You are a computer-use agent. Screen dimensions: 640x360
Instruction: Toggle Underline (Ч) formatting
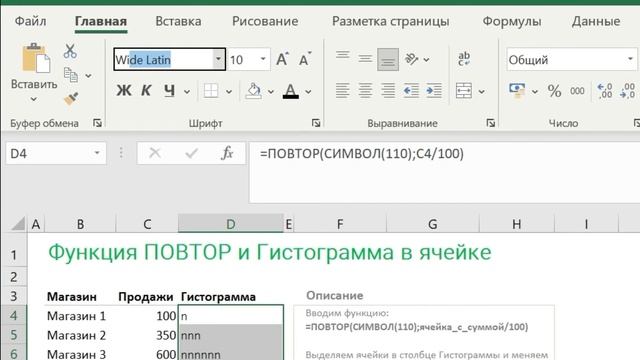169,91
